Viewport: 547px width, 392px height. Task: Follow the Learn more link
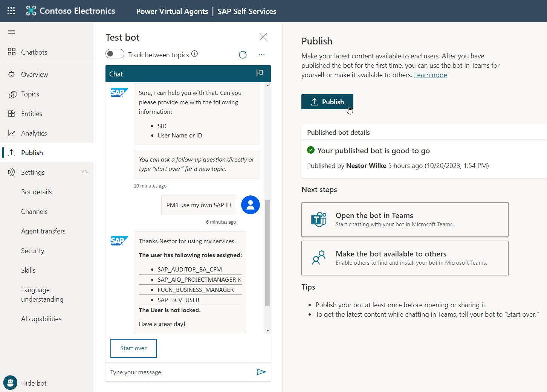[431, 75]
